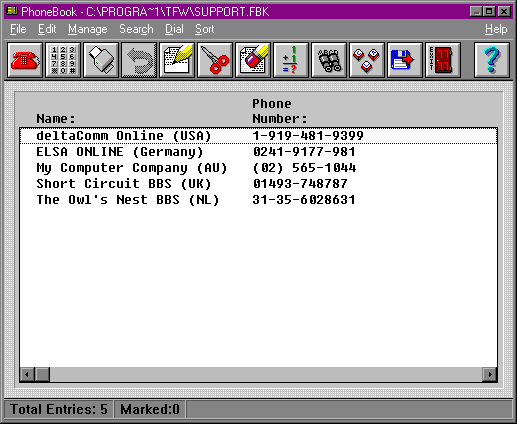Click the horizontal scrollbar left arrow
This screenshot has width=517, height=424.
pyautogui.click(x=27, y=374)
